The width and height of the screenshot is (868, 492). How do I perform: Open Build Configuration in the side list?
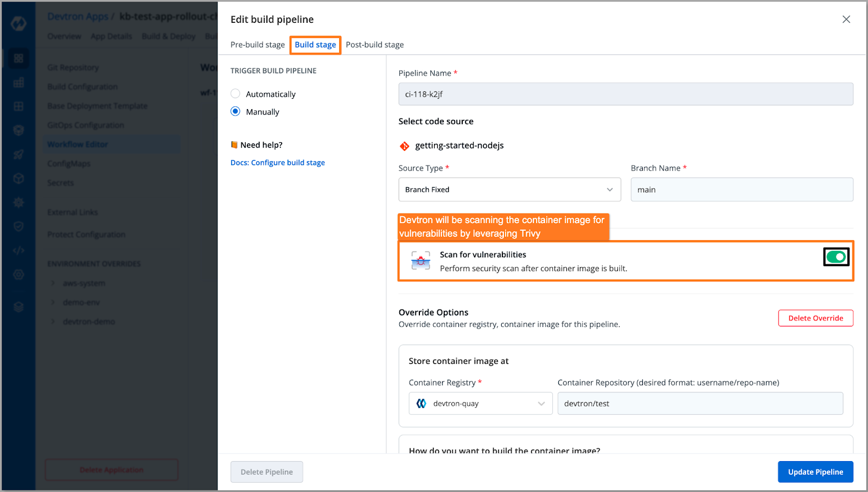point(82,87)
